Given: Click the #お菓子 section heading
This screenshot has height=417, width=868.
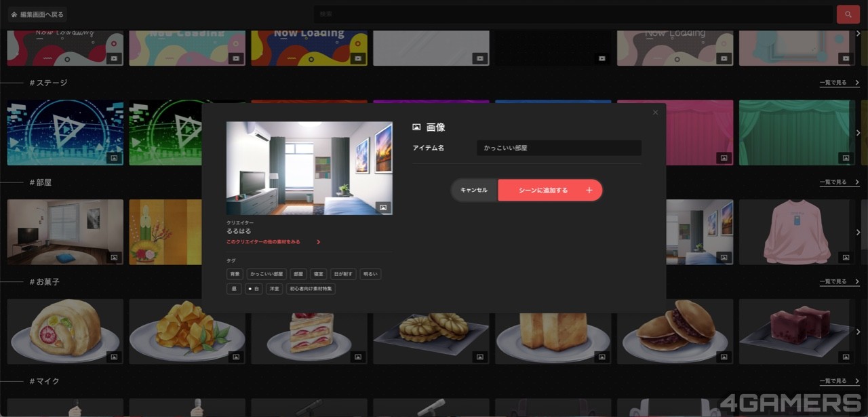Looking at the screenshot, I should (x=45, y=281).
